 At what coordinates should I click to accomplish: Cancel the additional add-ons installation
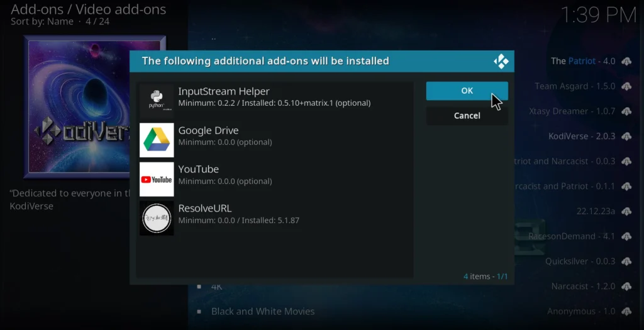click(467, 116)
